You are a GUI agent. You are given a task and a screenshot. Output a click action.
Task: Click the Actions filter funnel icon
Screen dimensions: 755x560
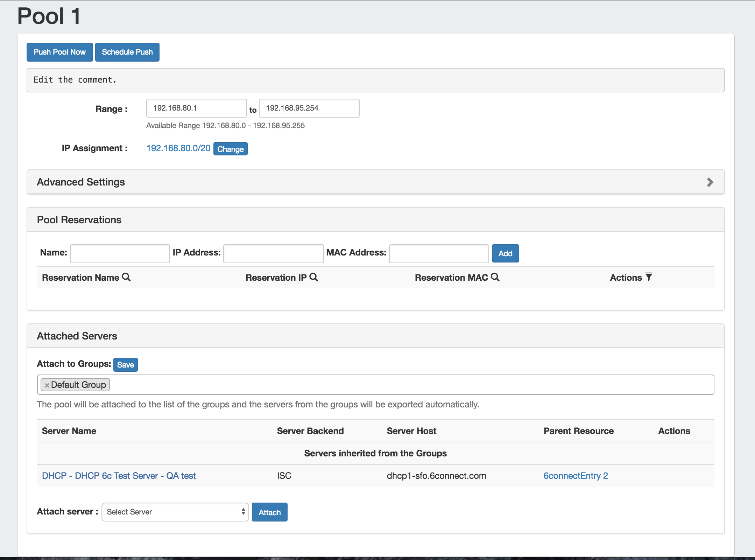coord(649,277)
